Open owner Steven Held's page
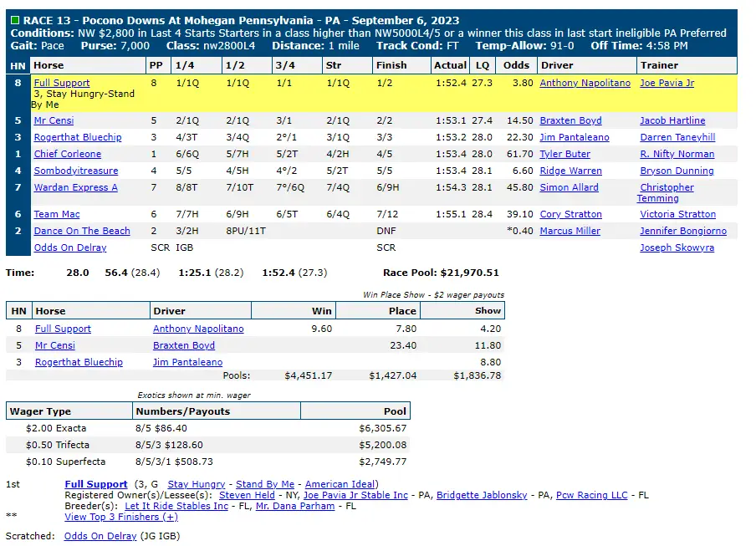 coord(247,495)
